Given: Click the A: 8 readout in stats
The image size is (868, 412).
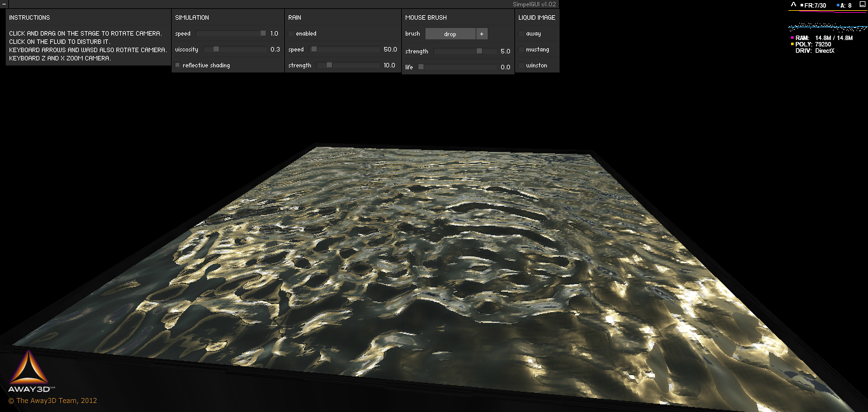Looking at the screenshot, I should pos(843,6).
